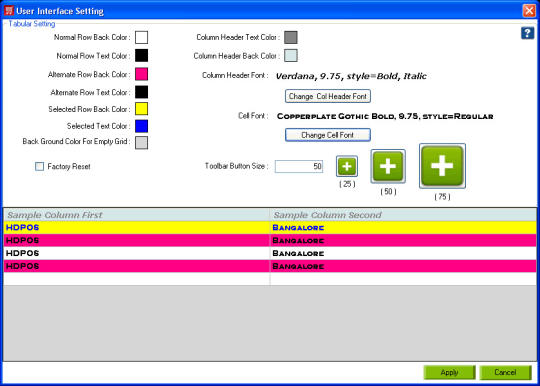Select the yellow HDPOS row cell
Screen dimensions: 540x386
[x=137, y=228]
